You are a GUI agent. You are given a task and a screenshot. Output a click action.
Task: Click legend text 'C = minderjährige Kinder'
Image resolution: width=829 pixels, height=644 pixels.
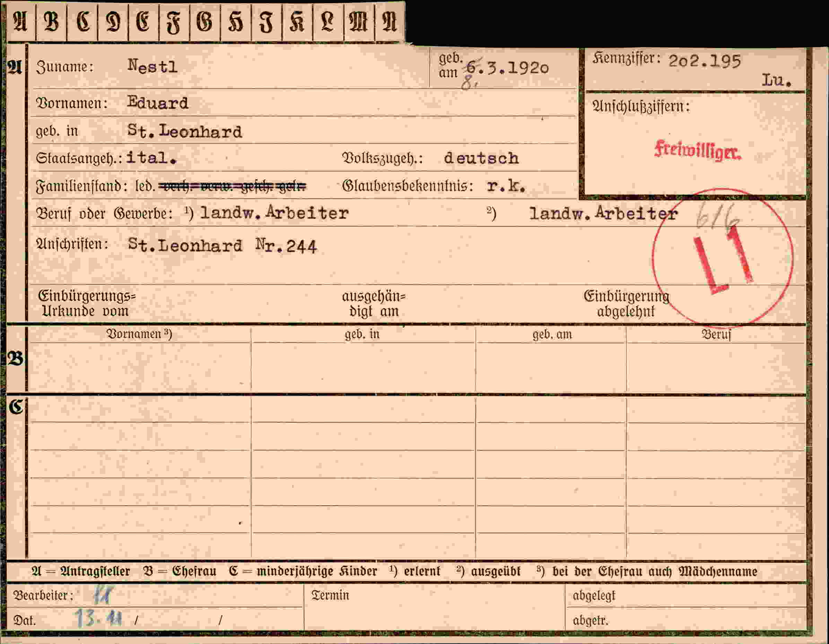[x=303, y=572]
